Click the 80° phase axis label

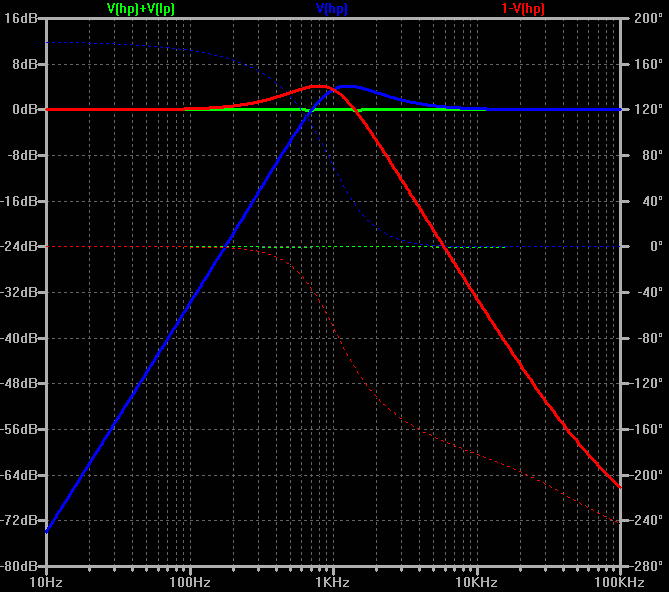(652, 155)
